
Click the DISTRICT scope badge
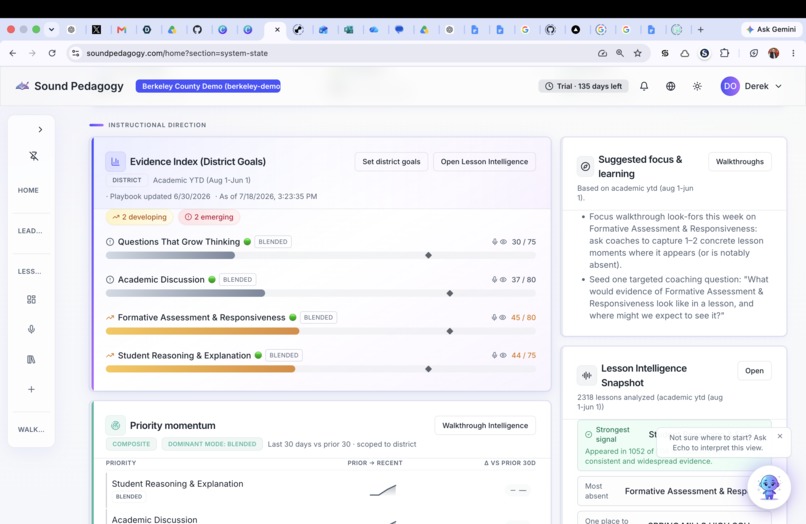126,180
